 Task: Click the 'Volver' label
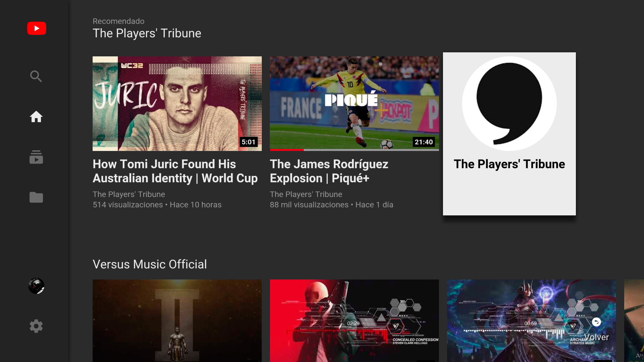coord(596,337)
